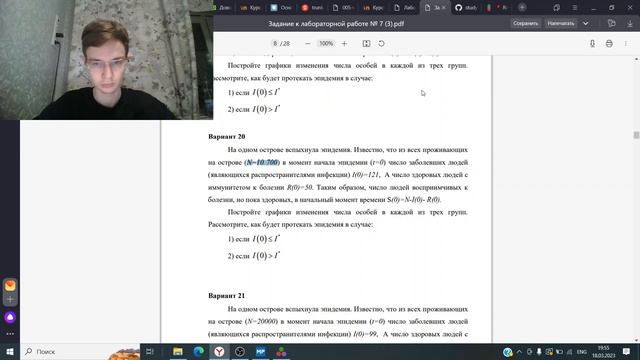Click the Сохранить button
This screenshot has width=640, height=360.
tap(525, 24)
